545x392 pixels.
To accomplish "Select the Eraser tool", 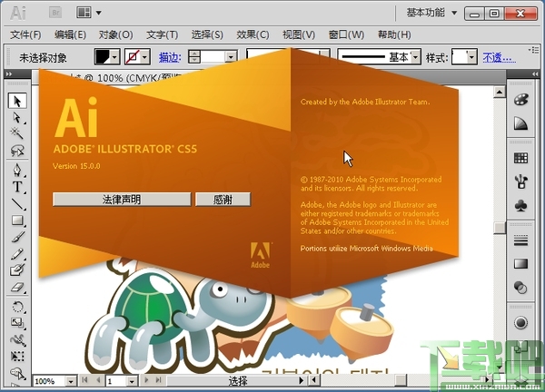I will click(x=17, y=287).
